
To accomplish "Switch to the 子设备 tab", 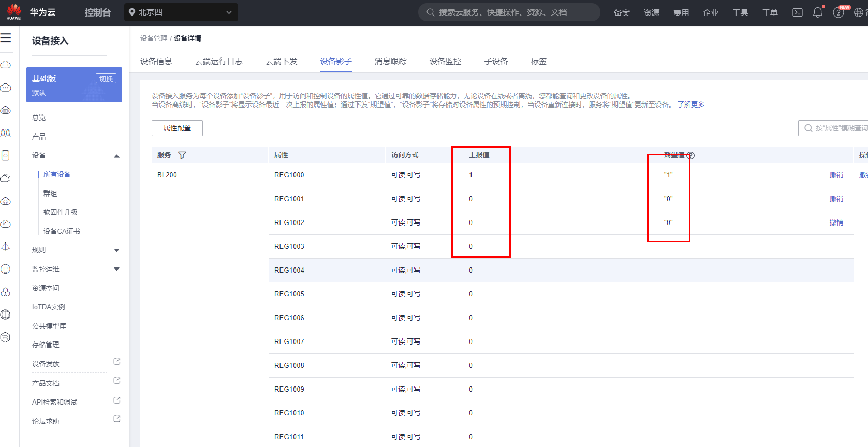I will (x=496, y=62).
